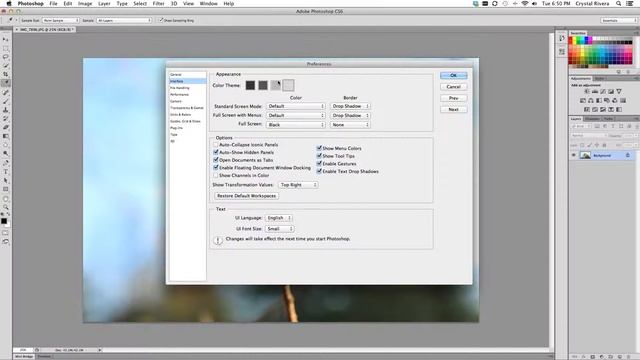The height and width of the screenshot is (360, 640).
Task: Enable Auto-Collapse Iconic Panels checkbox
Action: (216, 144)
